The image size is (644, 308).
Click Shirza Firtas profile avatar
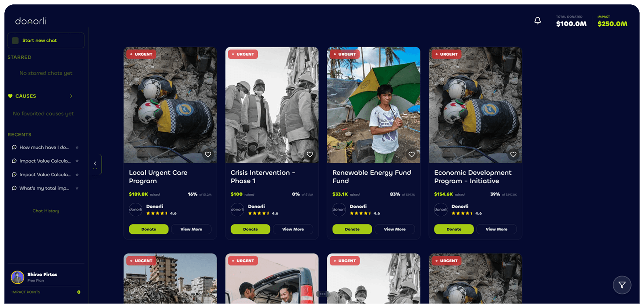[18, 277]
